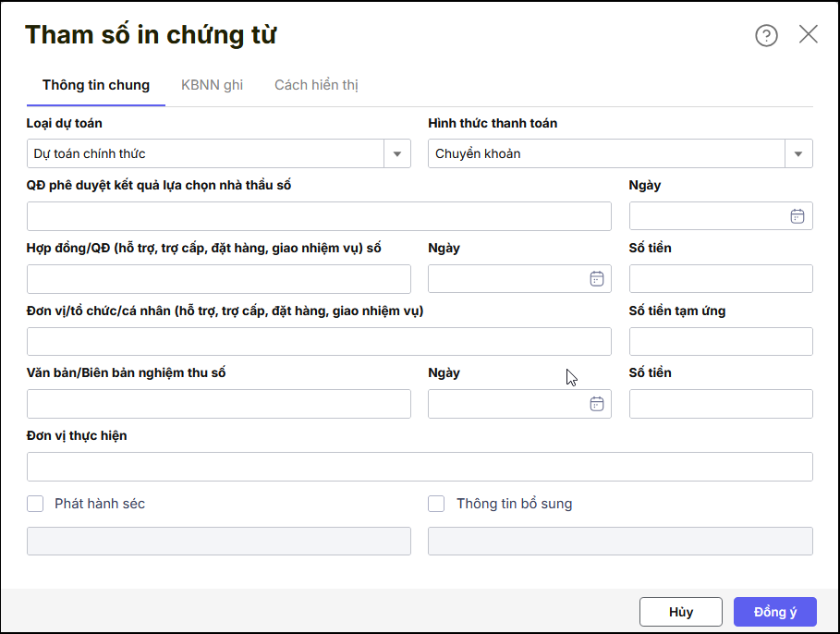Open calendar picker for Hợp đồng/QĐ Ngày
This screenshot has width=840, height=634.
pyautogui.click(x=596, y=279)
